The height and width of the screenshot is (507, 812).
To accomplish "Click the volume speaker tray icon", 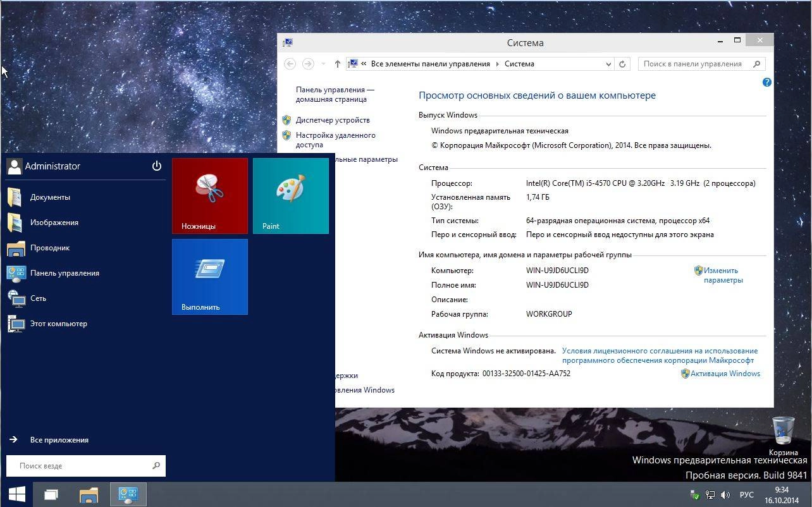I will pyautogui.click(x=725, y=495).
